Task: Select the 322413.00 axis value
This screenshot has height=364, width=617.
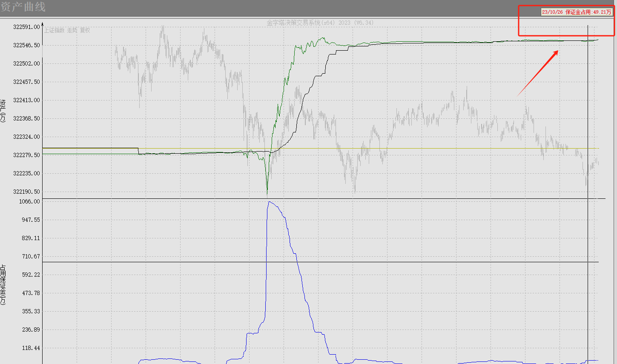Action: click(26, 100)
